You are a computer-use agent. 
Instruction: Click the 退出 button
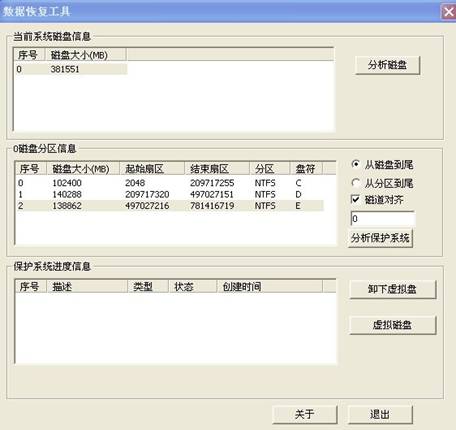pos(380,414)
